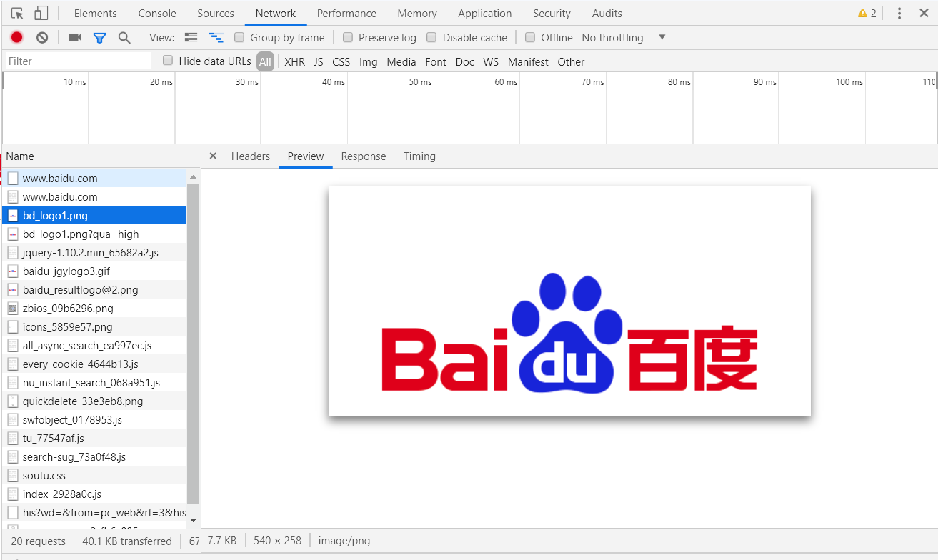Image resolution: width=938 pixels, height=560 pixels.
Task: Select the baidu_resultlogo@2.png request
Action: [94, 289]
